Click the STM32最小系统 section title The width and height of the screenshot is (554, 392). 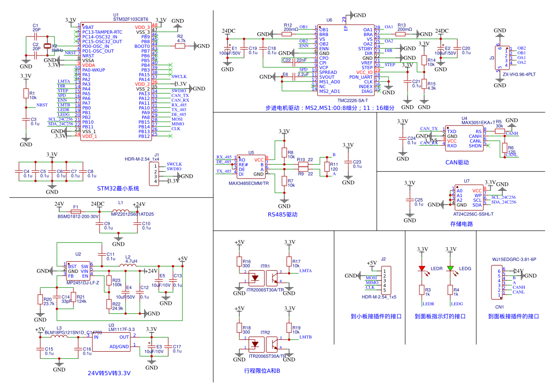(x=118, y=189)
